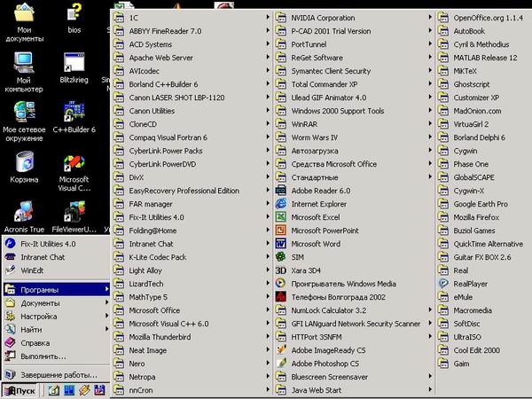Open the MATLAB Release 12 folder
This screenshot has height=399, width=532.
pos(484,58)
